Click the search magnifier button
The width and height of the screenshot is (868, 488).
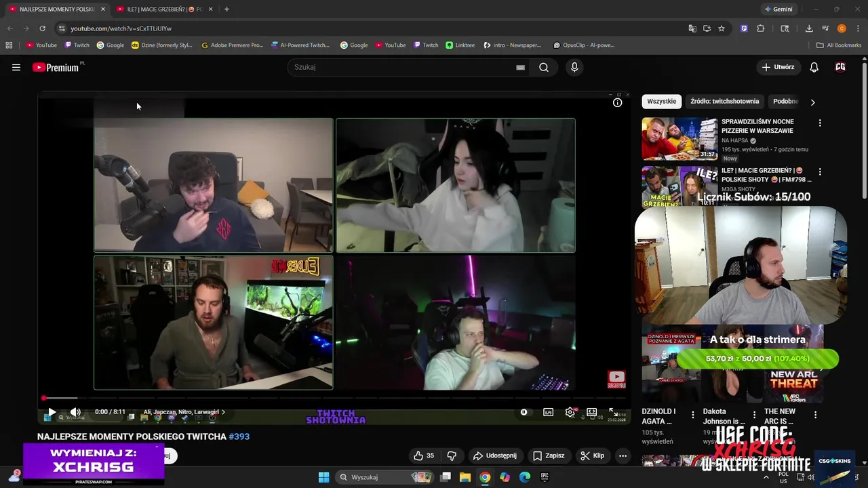544,67
